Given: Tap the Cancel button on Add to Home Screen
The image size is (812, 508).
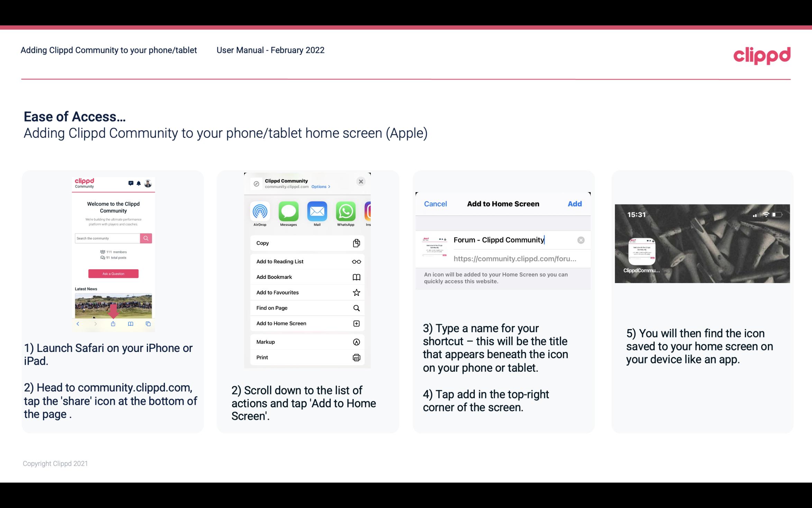Looking at the screenshot, I should [x=435, y=204].
